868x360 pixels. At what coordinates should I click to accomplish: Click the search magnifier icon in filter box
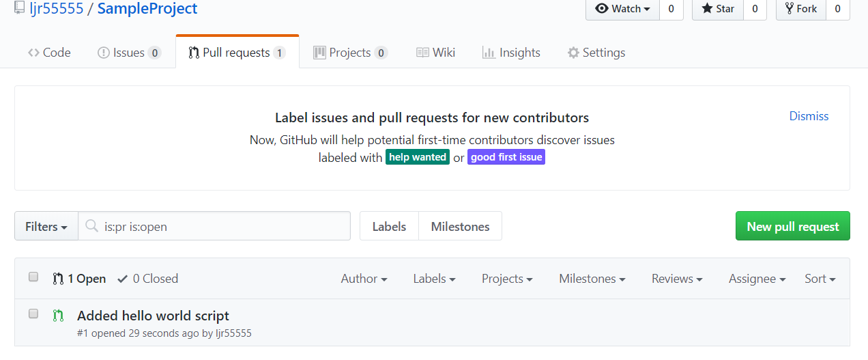coord(91,226)
